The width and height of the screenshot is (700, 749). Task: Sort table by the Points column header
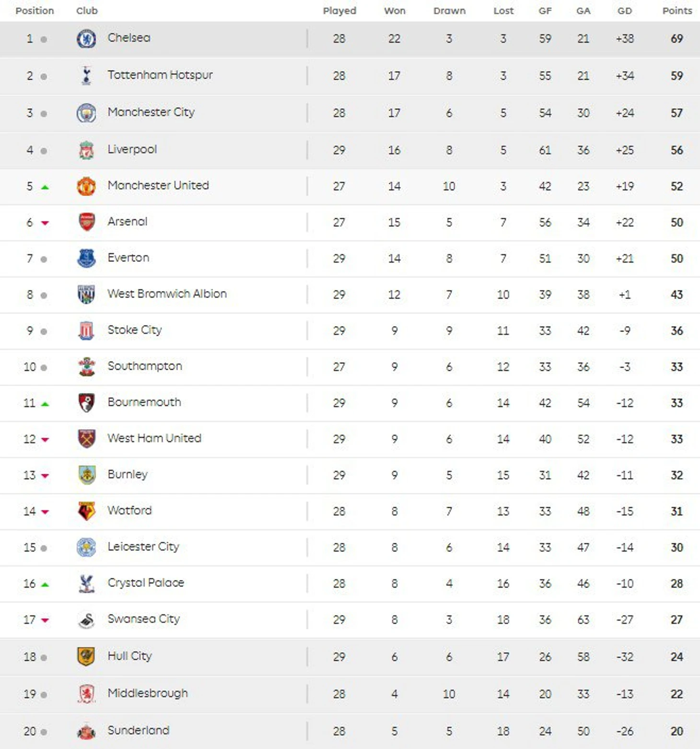click(x=677, y=11)
